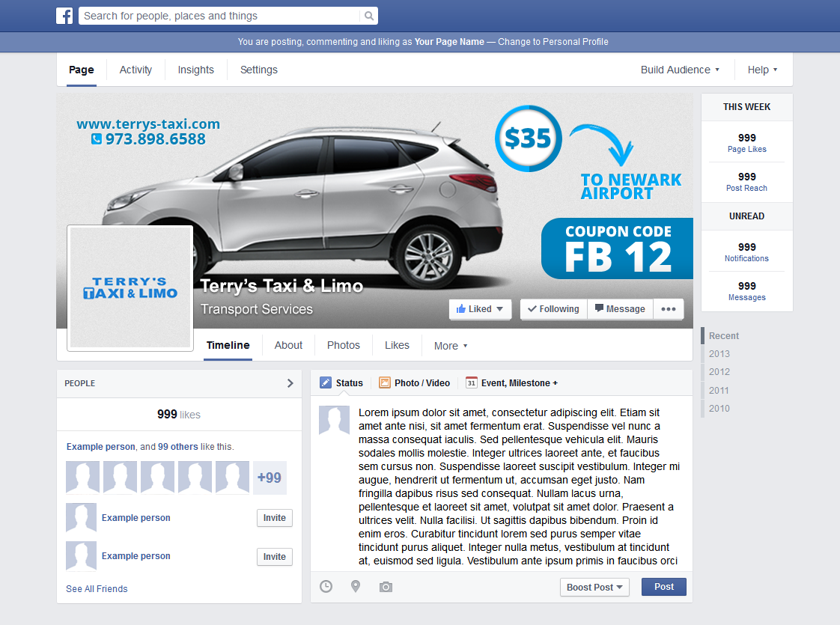The width and height of the screenshot is (840, 625).
Task: Click Example person link in like sentence
Action: click(x=101, y=447)
